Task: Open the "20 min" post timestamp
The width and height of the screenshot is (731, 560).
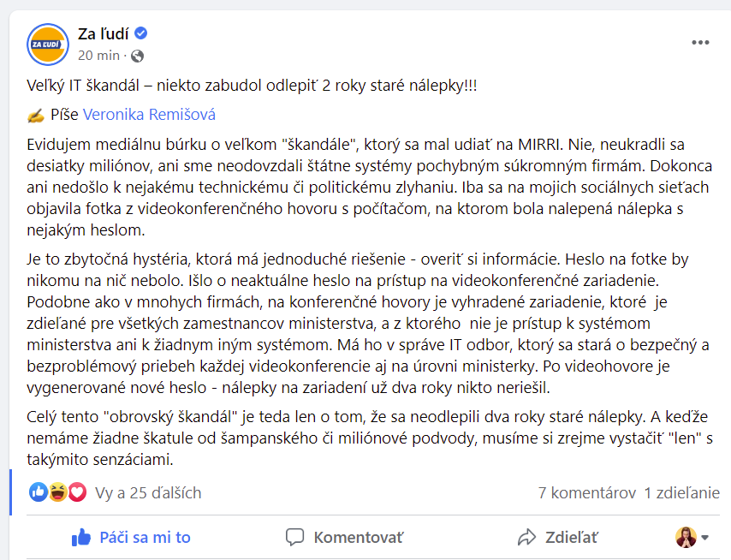Action: pyautogui.click(x=98, y=56)
